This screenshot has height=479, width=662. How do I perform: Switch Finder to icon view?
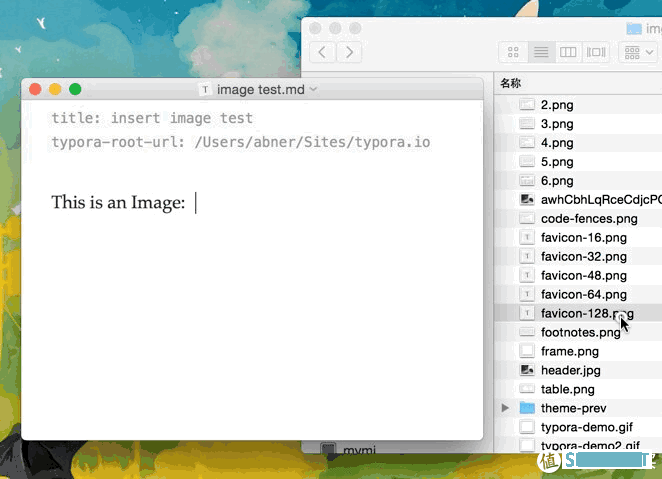(x=513, y=52)
